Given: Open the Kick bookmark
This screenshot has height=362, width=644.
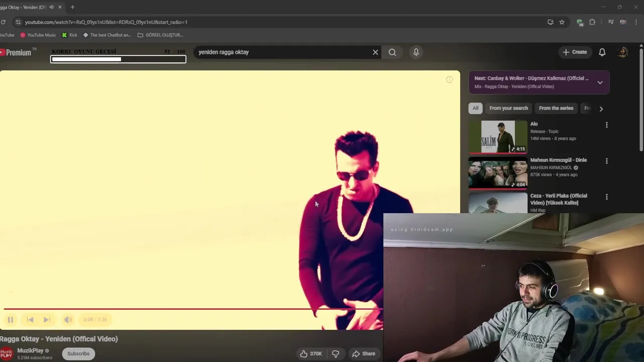Looking at the screenshot, I should coord(69,35).
